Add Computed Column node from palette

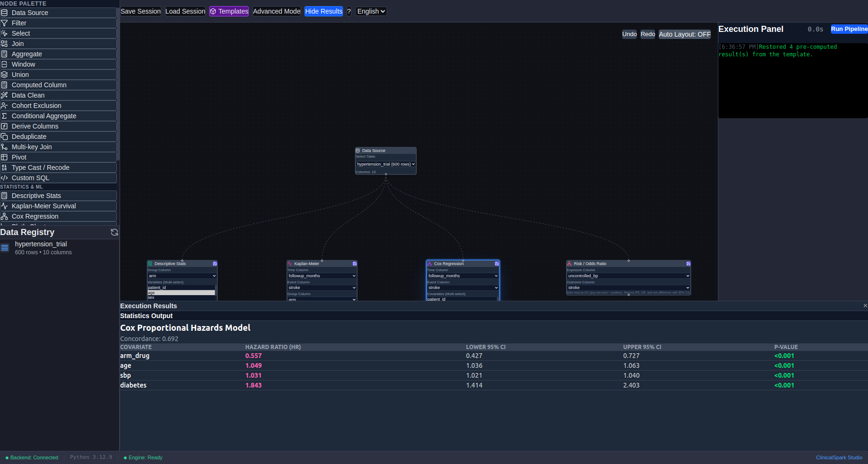pos(59,85)
